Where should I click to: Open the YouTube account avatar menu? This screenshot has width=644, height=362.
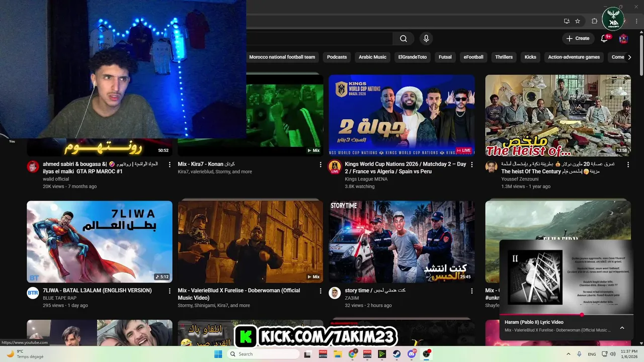coord(623,39)
